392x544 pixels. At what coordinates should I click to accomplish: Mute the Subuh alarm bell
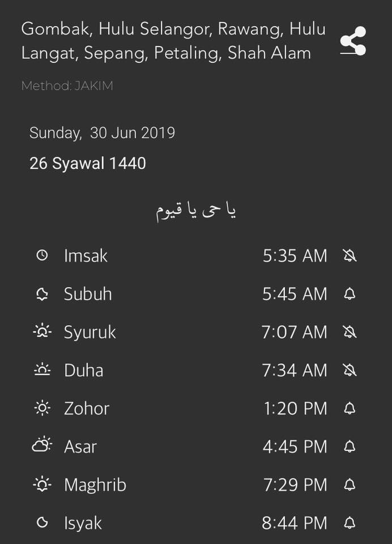(350, 294)
